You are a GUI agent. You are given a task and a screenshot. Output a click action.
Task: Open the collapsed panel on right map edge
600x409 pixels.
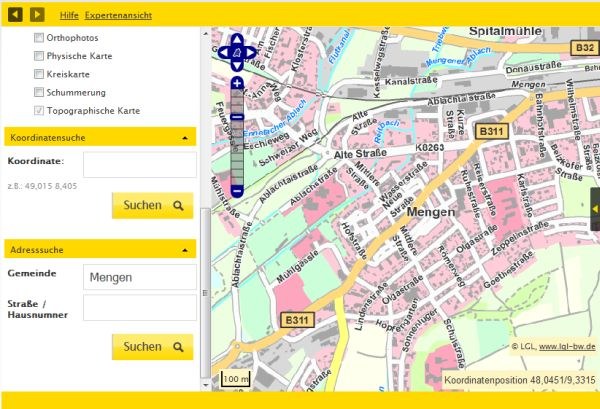click(x=595, y=209)
